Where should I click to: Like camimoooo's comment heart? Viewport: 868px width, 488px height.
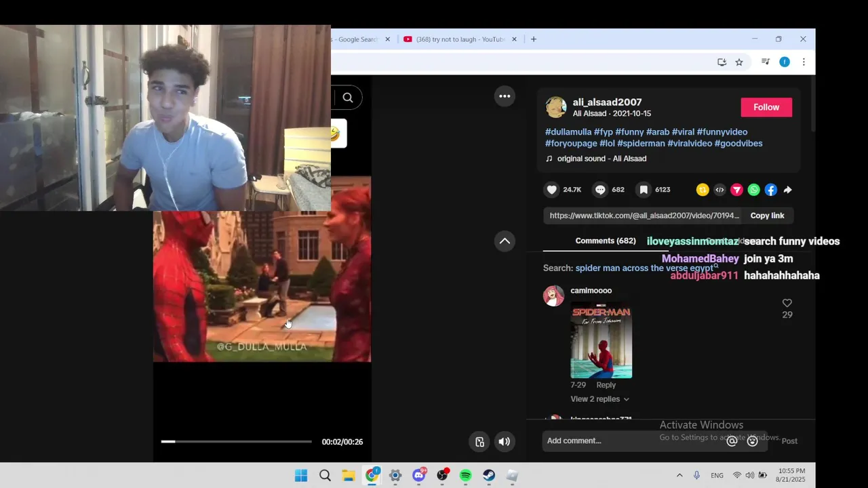click(787, 303)
